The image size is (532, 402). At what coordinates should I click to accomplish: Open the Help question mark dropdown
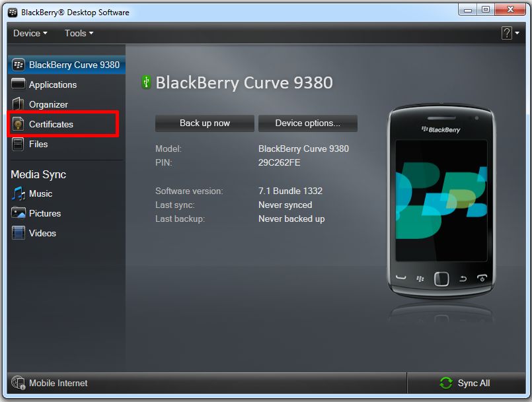[x=510, y=33]
